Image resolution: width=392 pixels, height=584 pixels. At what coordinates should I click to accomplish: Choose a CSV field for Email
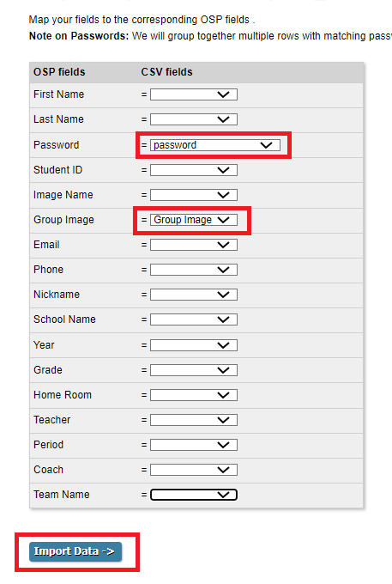tap(193, 245)
